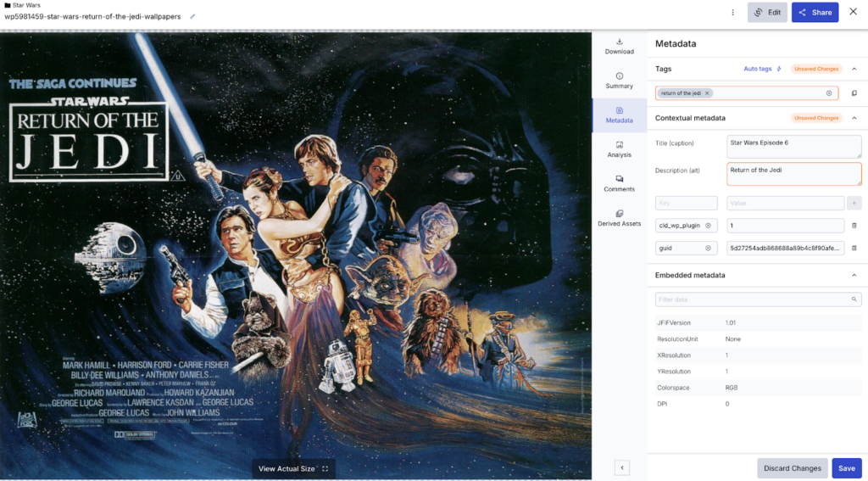Remove the 'return of the jedi' tag
868x481 pixels.
707,93
